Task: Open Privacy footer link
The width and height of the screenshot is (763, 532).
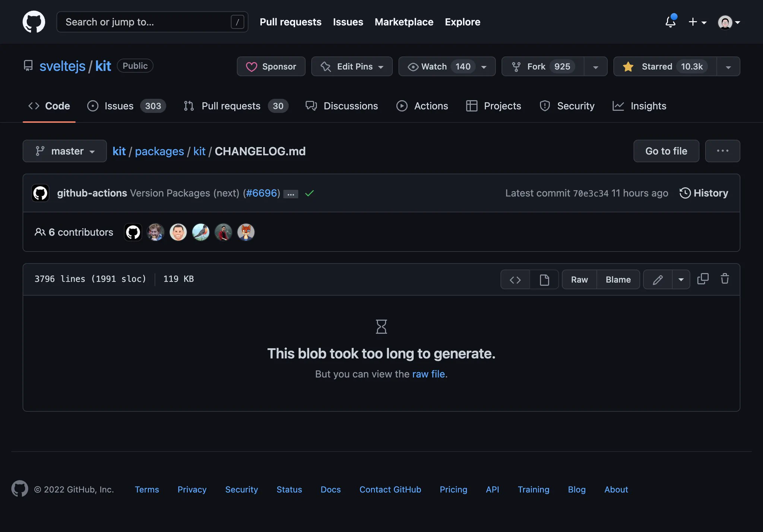Action: (x=192, y=489)
